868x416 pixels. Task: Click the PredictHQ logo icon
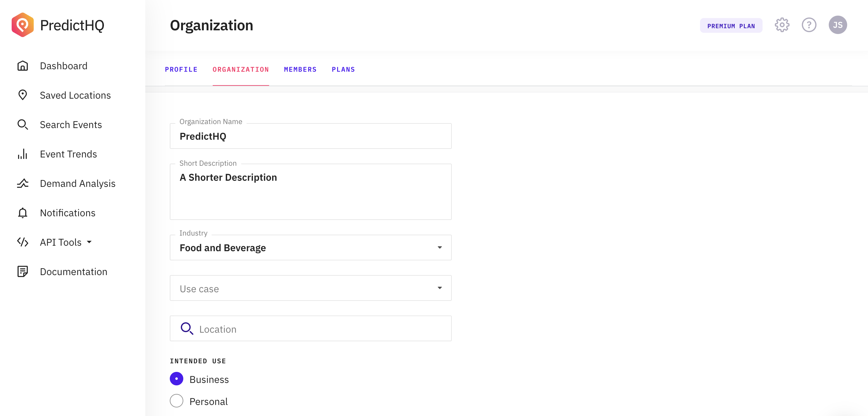(x=23, y=25)
